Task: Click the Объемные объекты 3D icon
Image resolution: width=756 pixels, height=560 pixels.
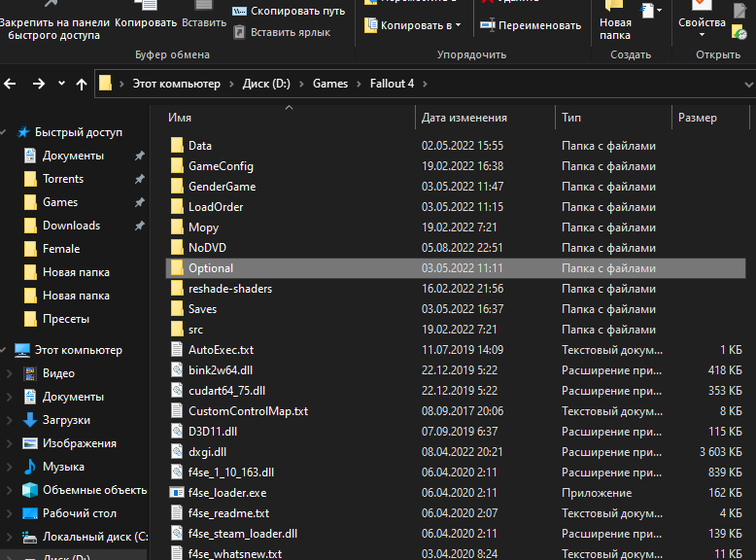Action: click(30, 490)
